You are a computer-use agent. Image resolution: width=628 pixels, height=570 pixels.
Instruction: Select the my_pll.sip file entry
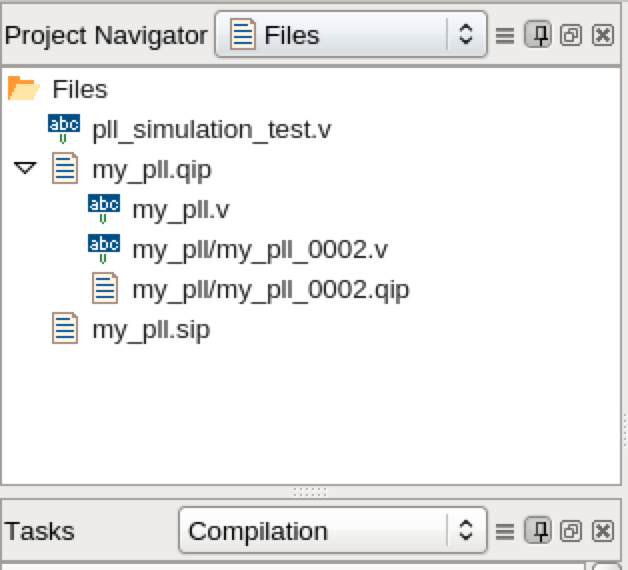click(151, 330)
